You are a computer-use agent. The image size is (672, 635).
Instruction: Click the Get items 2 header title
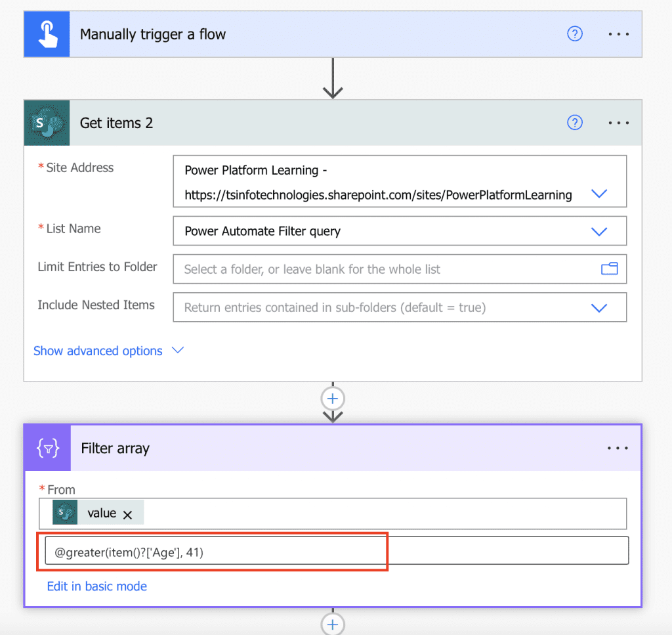[x=116, y=123]
